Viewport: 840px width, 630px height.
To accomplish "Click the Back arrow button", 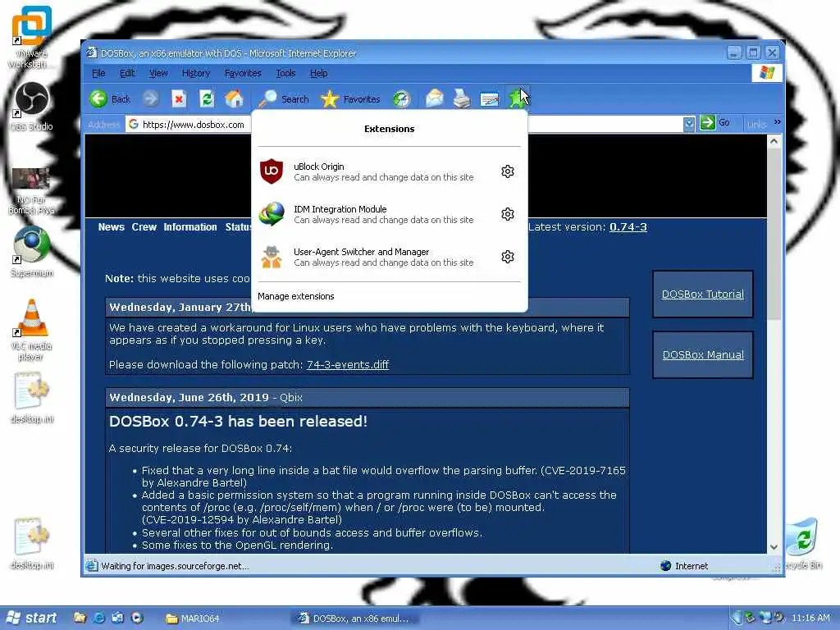I will (110, 99).
